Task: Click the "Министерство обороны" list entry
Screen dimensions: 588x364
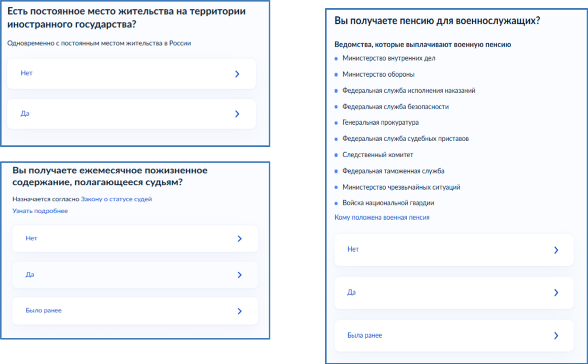Action: click(x=379, y=74)
